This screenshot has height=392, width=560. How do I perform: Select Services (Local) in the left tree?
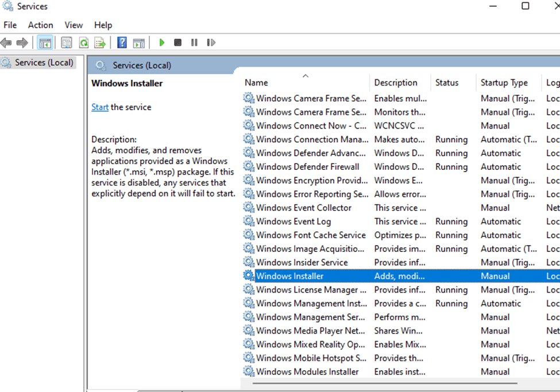click(x=39, y=62)
